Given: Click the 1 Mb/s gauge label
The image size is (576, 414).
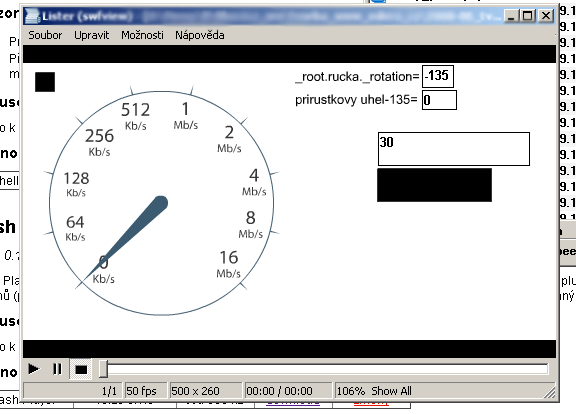Looking at the screenshot, I should pos(186,116).
